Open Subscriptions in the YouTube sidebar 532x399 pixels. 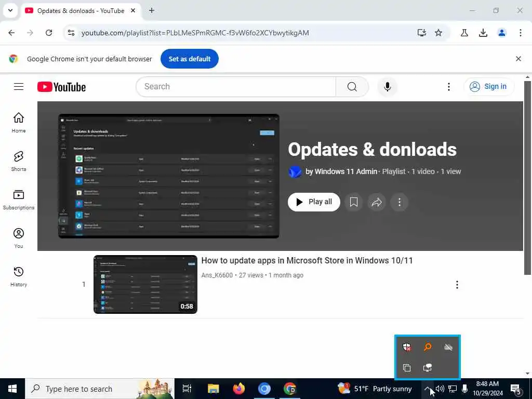(19, 199)
